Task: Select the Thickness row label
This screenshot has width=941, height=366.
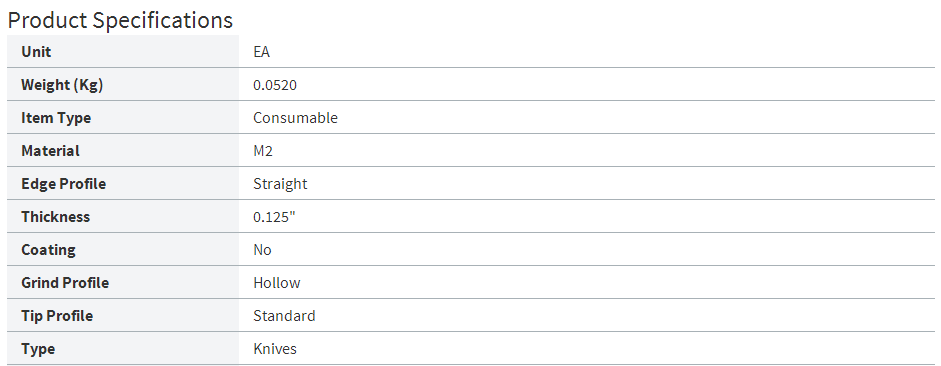Action: [x=55, y=217]
